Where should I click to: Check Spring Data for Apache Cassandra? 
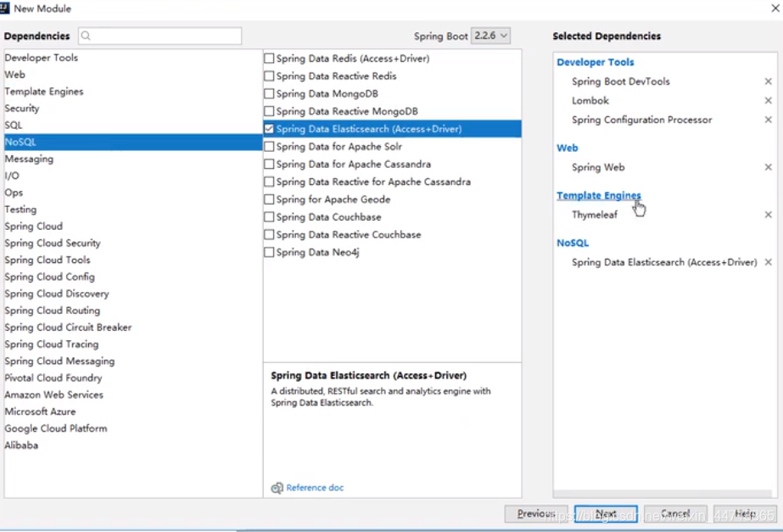[x=269, y=164]
